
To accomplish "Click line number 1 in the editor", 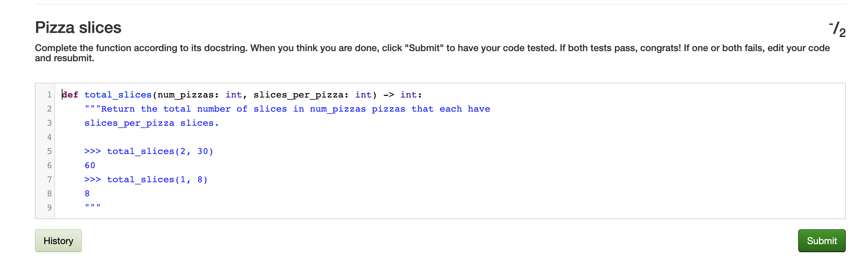I will [49, 94].
